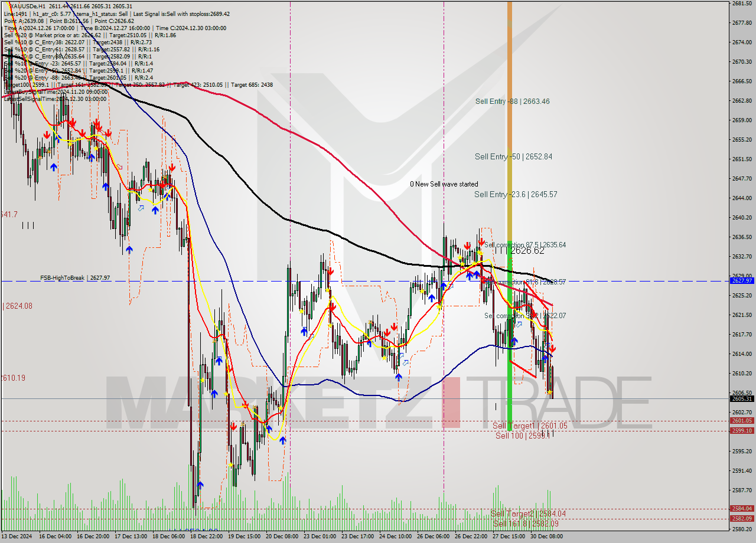The width and height of the screenshot is (756, 543).
Task: Click the 2659.00 value on price axis
Action: click(x=741, y=120)
